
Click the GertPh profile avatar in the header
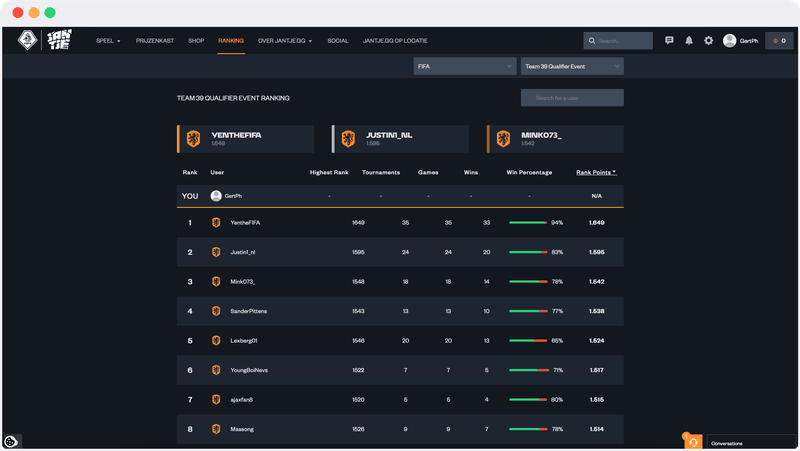[x=729, y=40]
